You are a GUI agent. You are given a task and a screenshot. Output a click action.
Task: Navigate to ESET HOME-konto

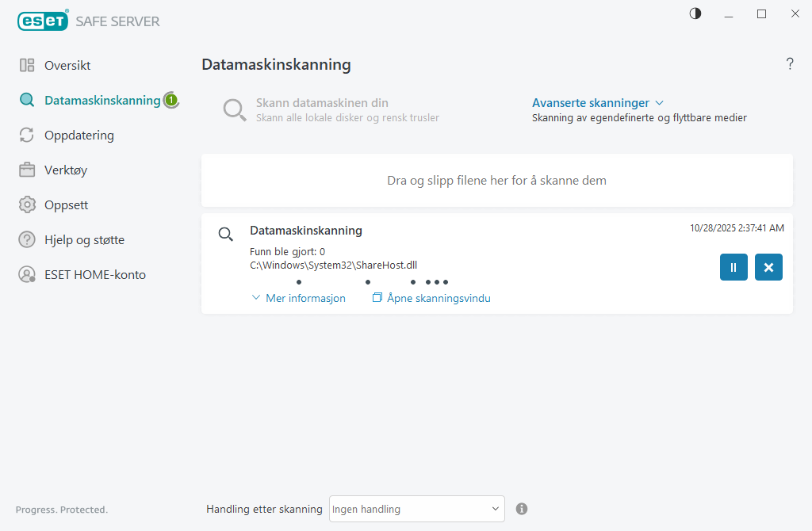(x=96, y=274)
